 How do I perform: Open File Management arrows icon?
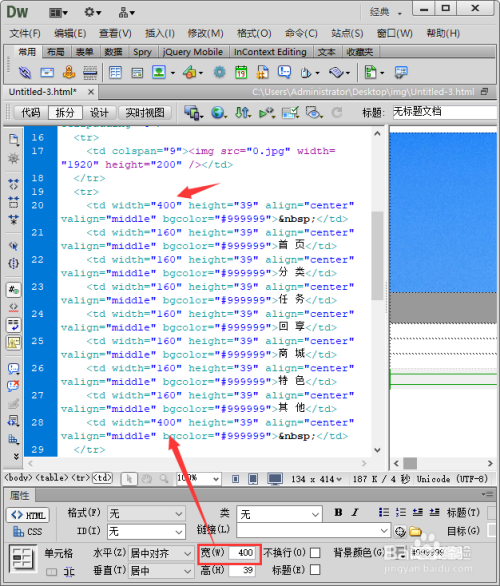242,112
